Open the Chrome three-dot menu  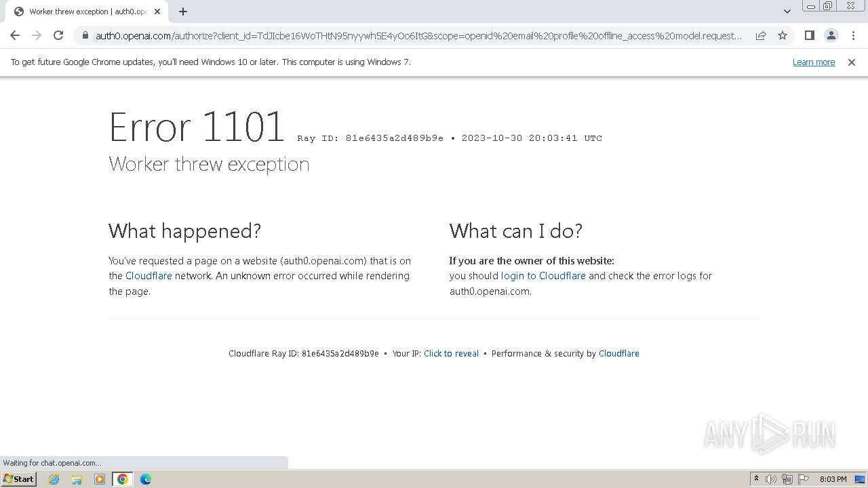click(853, 35)
